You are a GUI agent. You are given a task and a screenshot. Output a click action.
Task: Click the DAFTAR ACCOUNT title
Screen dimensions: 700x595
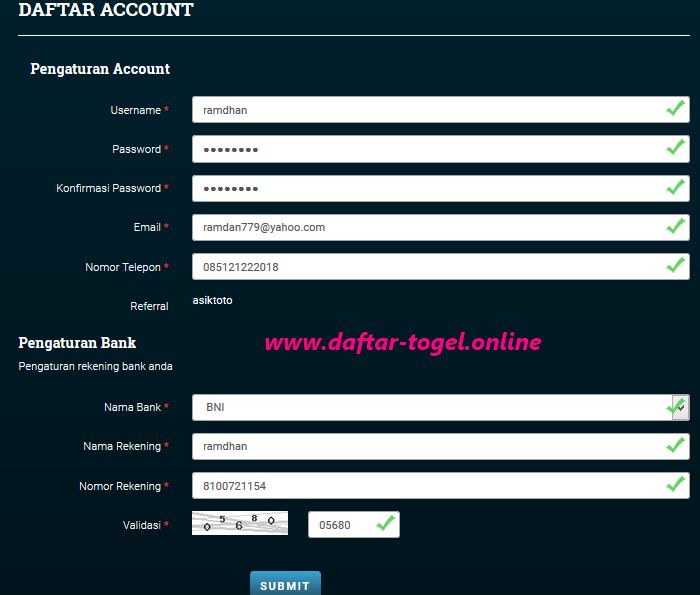click(x=106, y=10)
